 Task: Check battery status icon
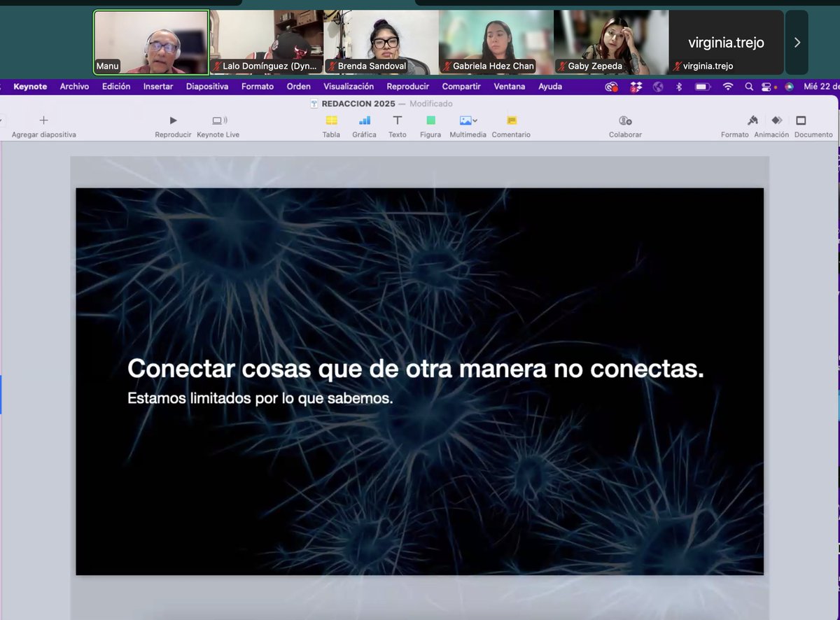point(702,87)
